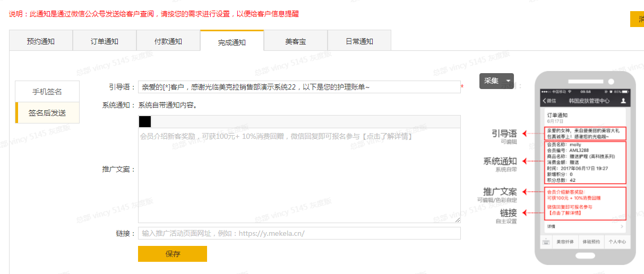Open the 订单通知 tab
Screen dimensions: 644x274
coord(105,41)
